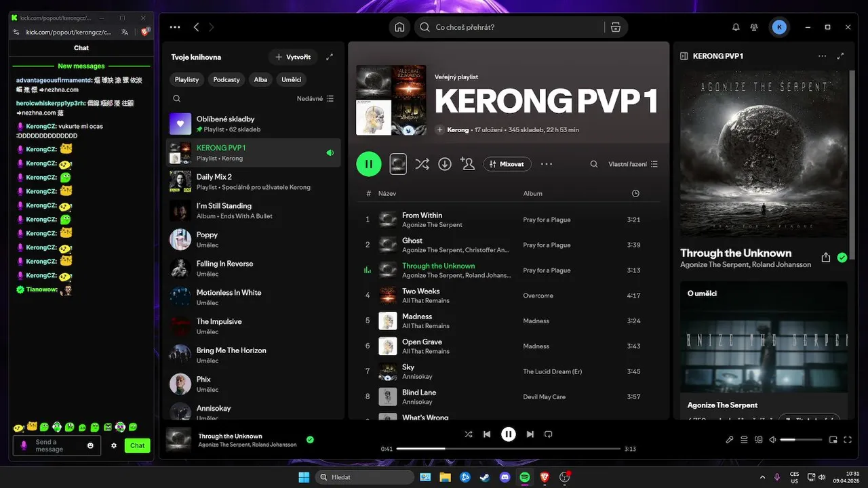Filter library by Podcasty
This screenshot has width=868, height=488.
(x=226, y=79)
